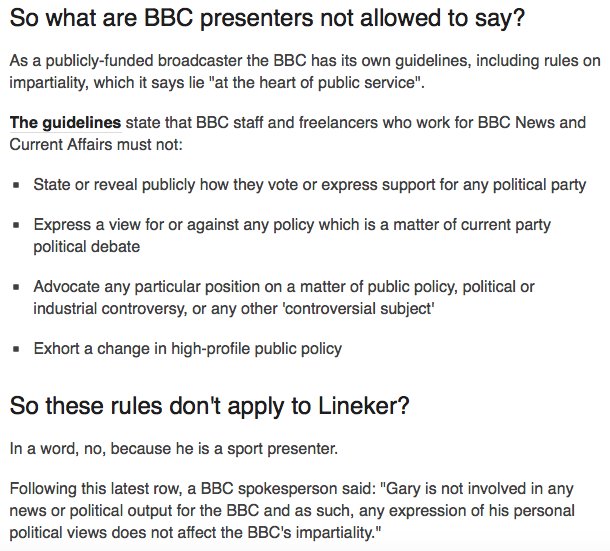Click last line "political views does not affect the BBC's impartiality"

(195, 532)
